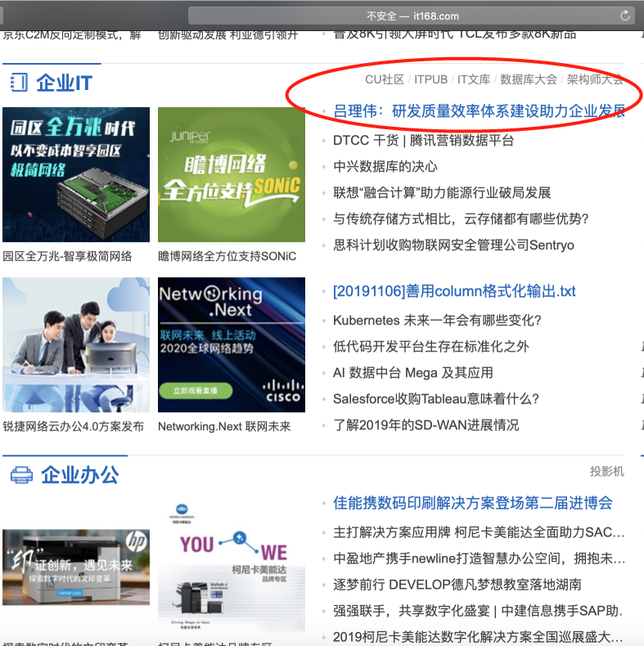The height and width of the screenshot is (646, 644).
Task: Open the 企业办公 section heading
Action: point(80,475)
